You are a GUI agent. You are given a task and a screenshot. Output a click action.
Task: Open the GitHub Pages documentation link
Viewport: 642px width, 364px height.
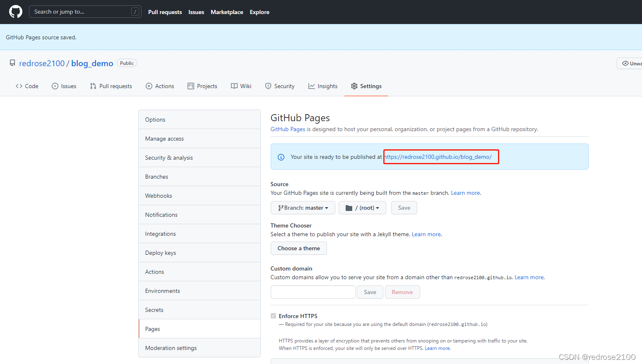click(288, 129)
